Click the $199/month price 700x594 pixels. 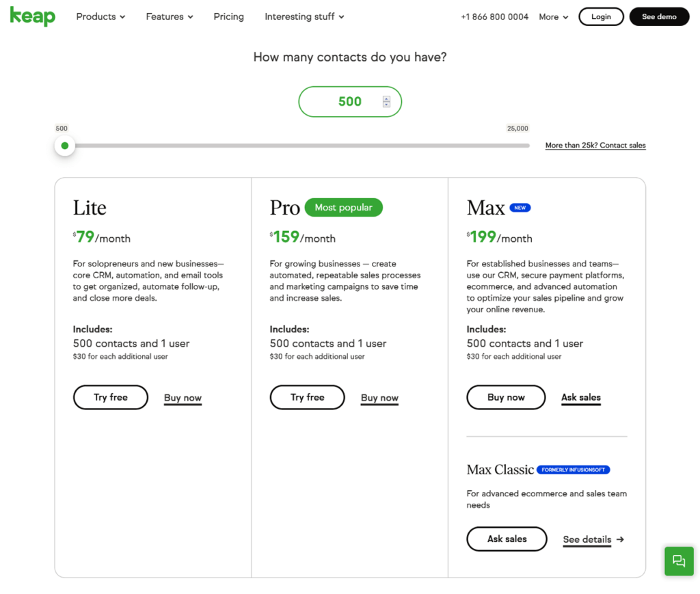[500, 237]
